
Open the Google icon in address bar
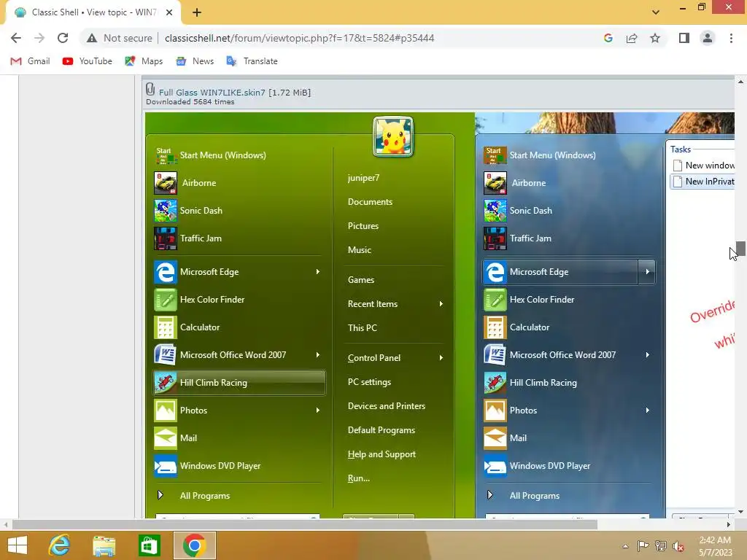coord(608,38)
